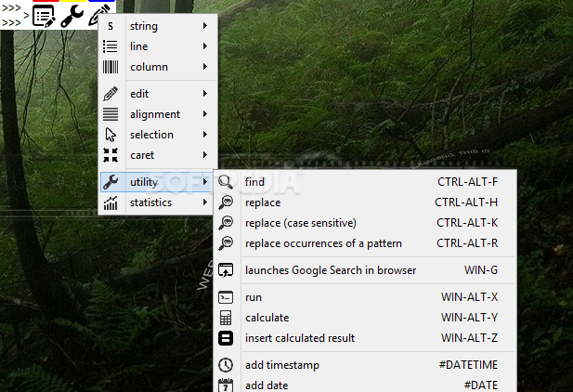573x392 pixels.
Task: Click the barcode icon beside column
Action: click(111, 67)
